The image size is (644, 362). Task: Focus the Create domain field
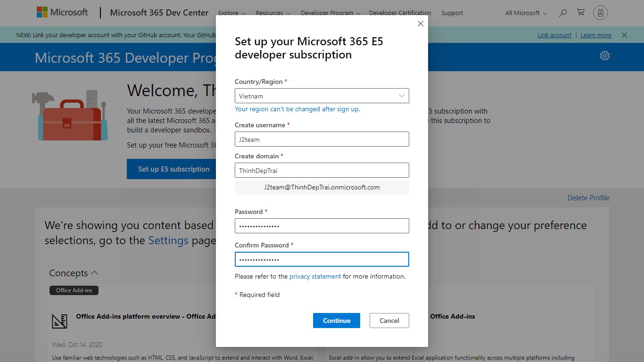tap(322, 170)
